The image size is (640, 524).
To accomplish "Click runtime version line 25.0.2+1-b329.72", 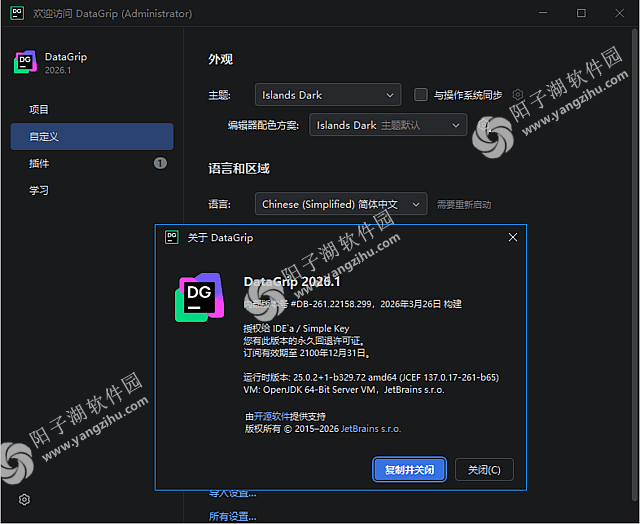I will click(371, 377).
